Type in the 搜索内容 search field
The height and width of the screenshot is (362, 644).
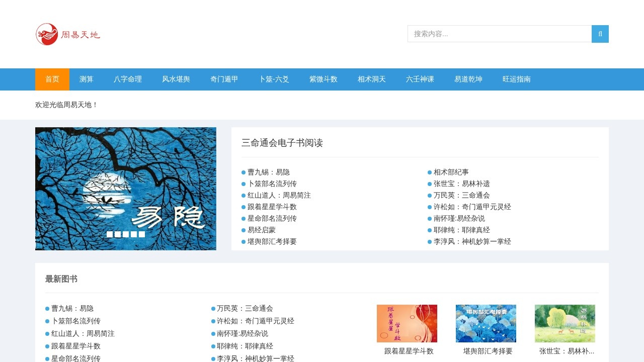[x=499, y=34]
